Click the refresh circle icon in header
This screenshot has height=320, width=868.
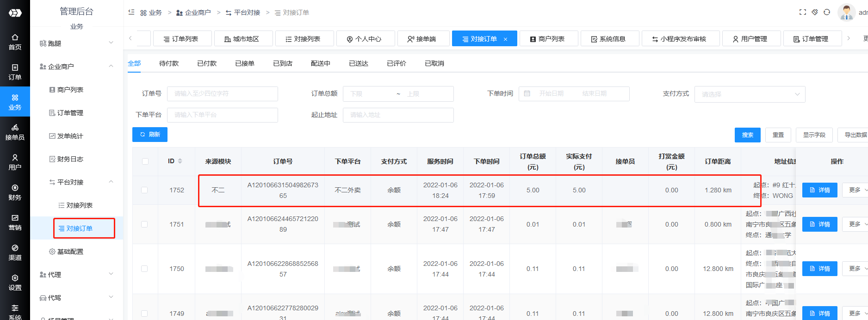click(x=827, y=12)
